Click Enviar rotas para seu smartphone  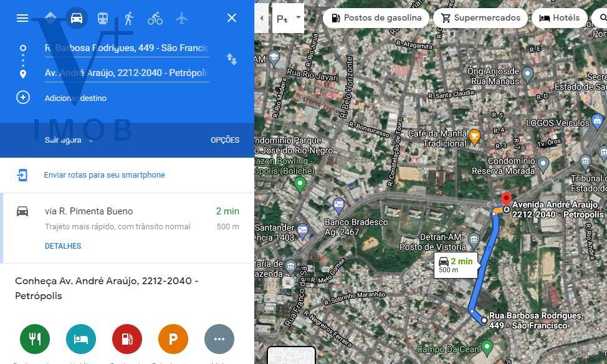(x=105, y=175)
